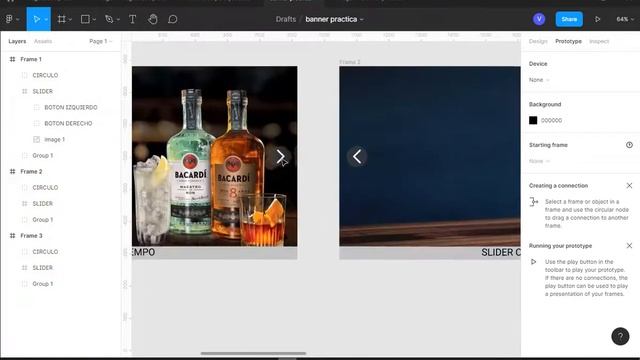Click the Share button
The width and height of the screenshot is (640, 360).
click(569, 19)
